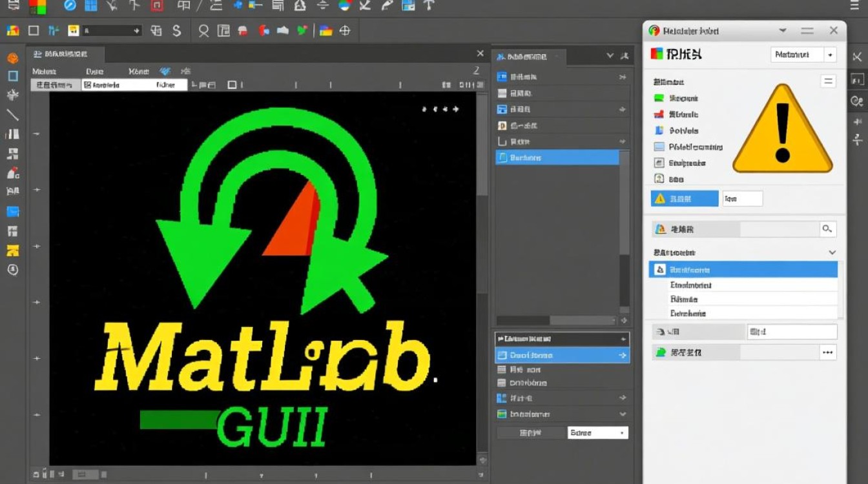Select the monitor screen icon entry in dialog list

coord(688,146)
